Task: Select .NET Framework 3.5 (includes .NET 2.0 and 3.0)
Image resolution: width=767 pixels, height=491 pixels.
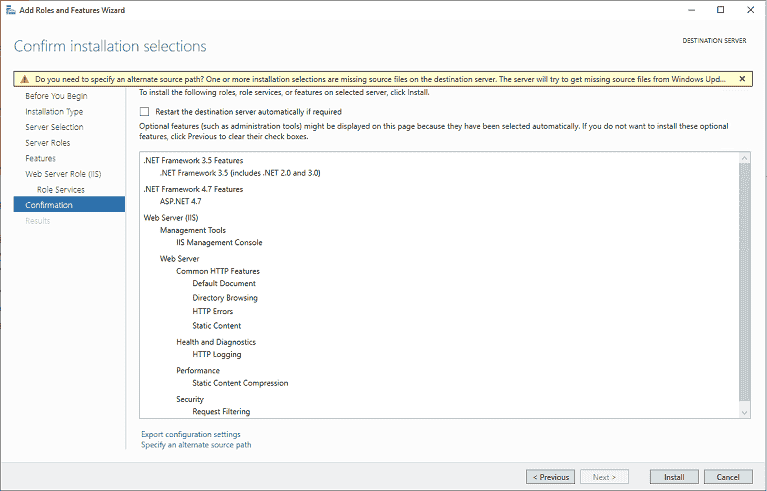Action: pyautogui.click(x=240, y=173)
